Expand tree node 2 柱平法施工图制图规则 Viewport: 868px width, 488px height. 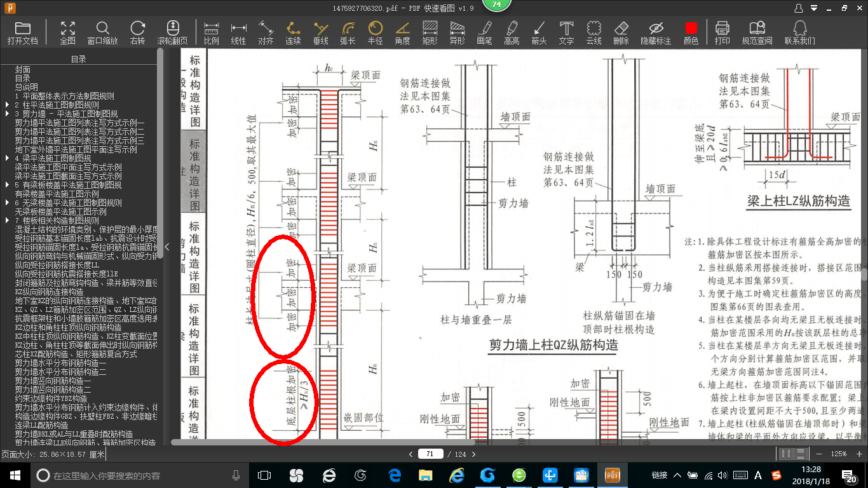point(7,105)
